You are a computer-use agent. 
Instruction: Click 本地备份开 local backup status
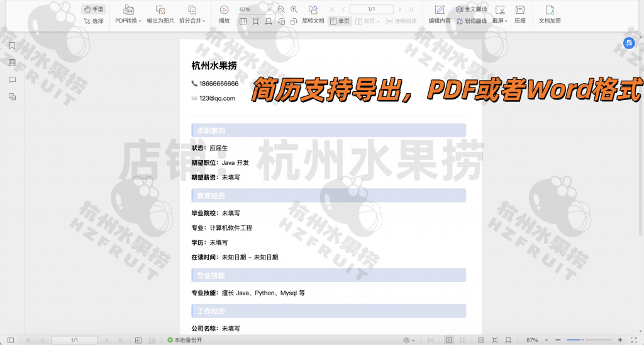pyautogui.click(x=185, y=340)
